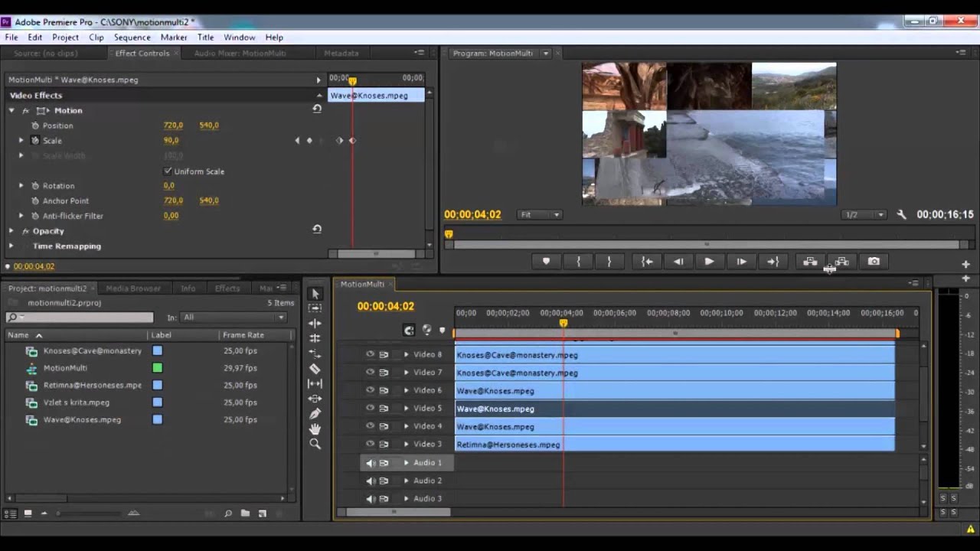Click the Find magnifier in Project panel
The image size is (980, 551).
click(228, 514)
